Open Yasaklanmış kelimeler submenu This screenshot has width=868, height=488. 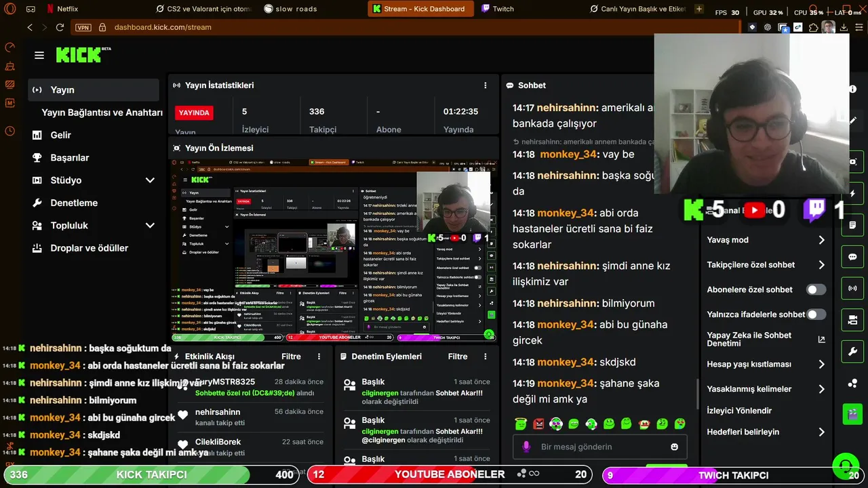[766, 389]
